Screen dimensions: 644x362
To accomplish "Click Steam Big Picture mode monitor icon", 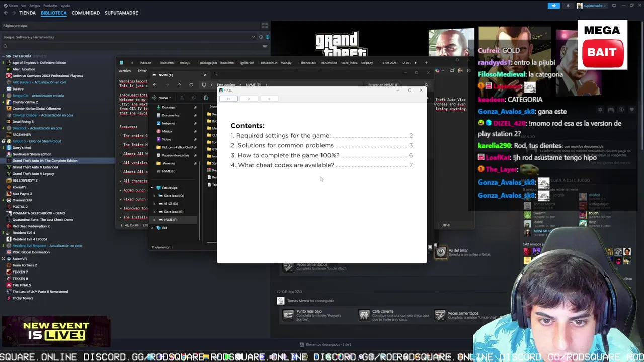I will tap(614, 6).
